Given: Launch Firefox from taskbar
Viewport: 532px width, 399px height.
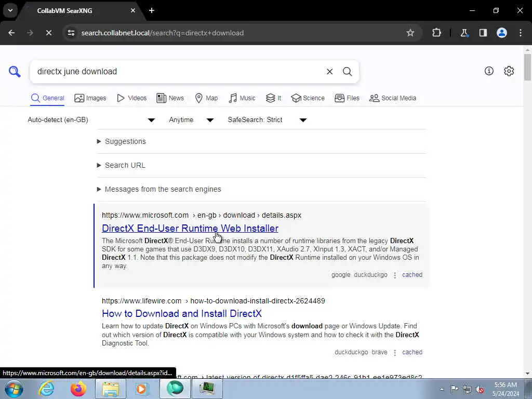Looking at the screenshot, I should (78, 389).
